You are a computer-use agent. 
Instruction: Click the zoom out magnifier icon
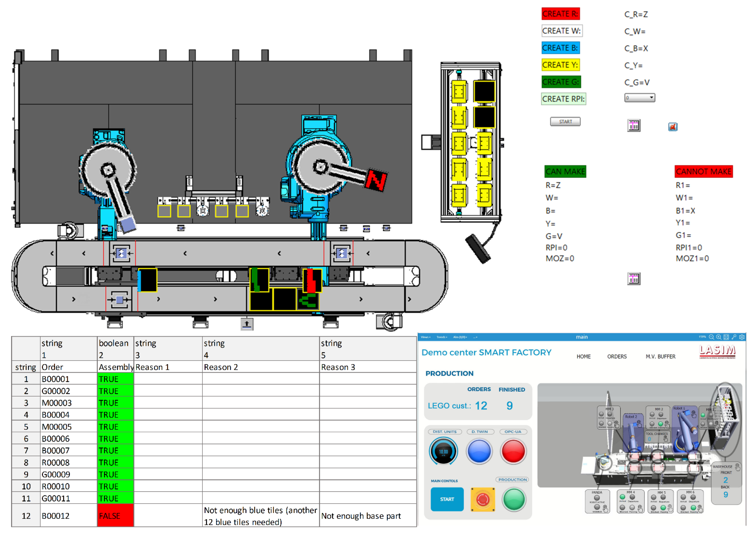pos(711,337)
